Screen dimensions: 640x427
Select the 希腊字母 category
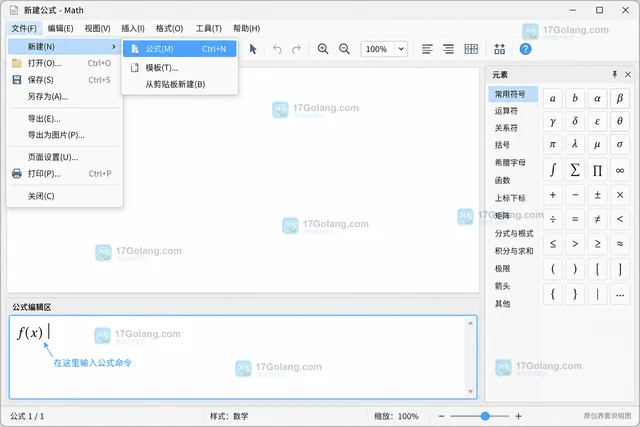point(510,162)
